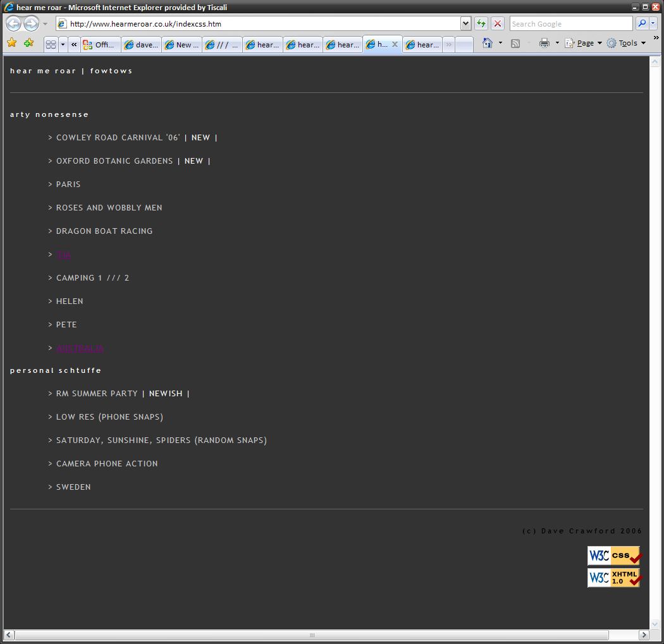Click the IE logo in title bar
The height and width of the screenshot is (644, 664).
click(x=9, y=7)
